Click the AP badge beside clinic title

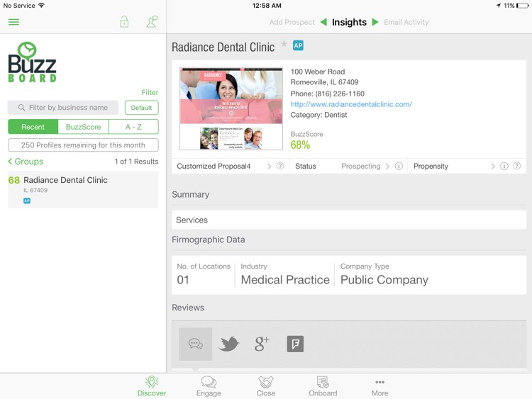298,46
